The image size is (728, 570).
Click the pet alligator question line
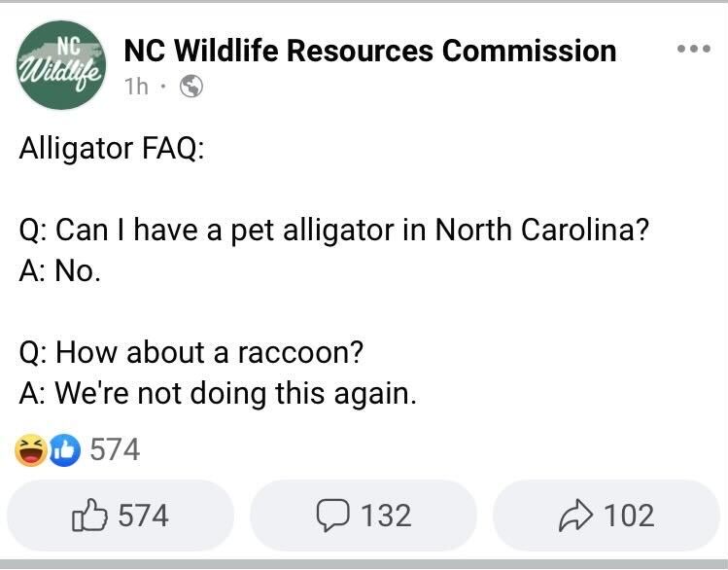[333, 231]
